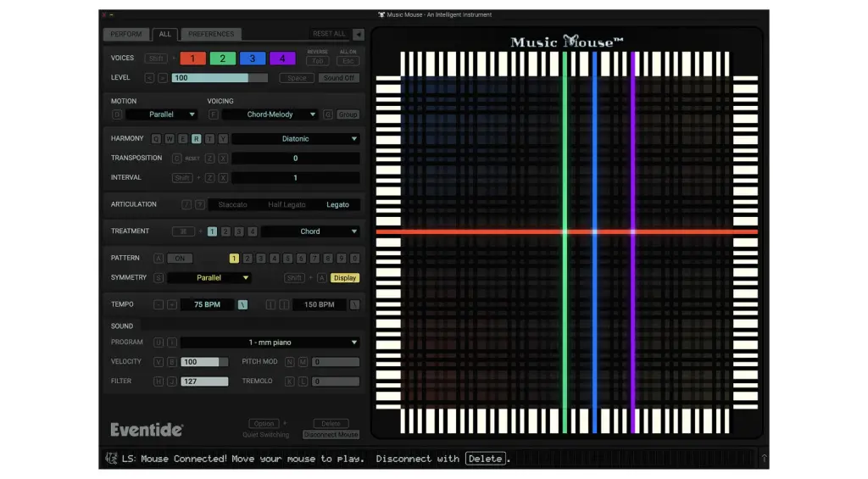Open the Treatment Chord dropdown
This screenshot has height=479, width=868.
[x=310, y=231]
